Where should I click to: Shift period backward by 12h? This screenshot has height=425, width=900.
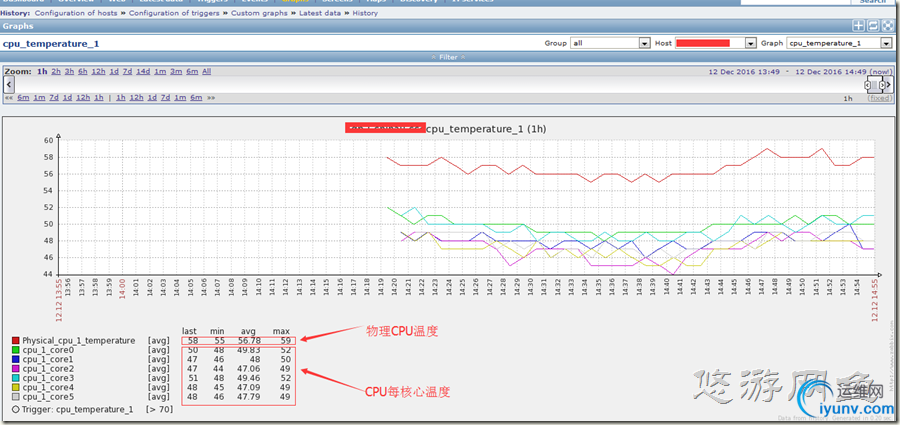coord(83,98)
